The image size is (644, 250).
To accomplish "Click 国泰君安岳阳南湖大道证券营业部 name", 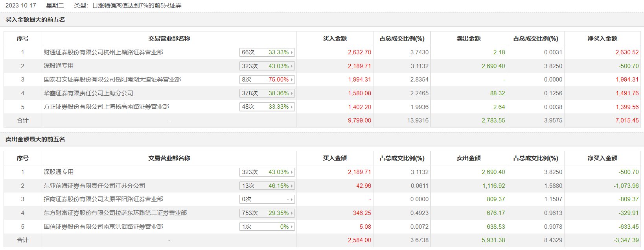I will click(x=112, y=80).
